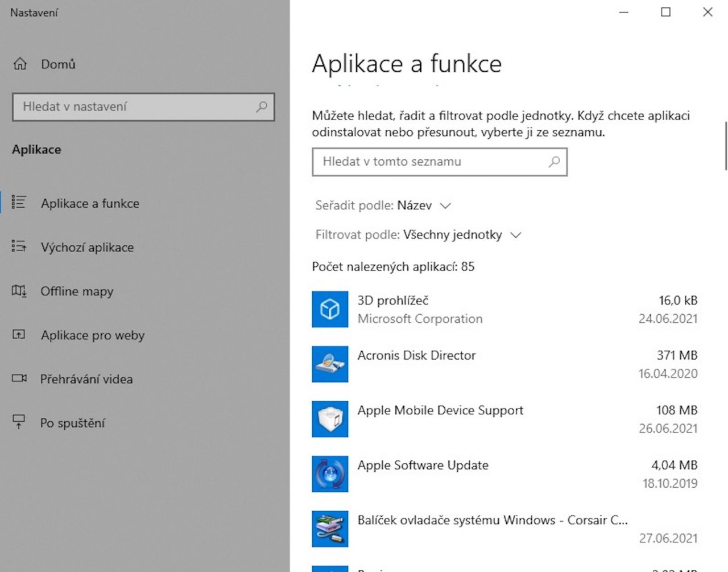Click the Acronis Disk Director icon
Viewport: 728px width, 572px height.
coord(330,364)
